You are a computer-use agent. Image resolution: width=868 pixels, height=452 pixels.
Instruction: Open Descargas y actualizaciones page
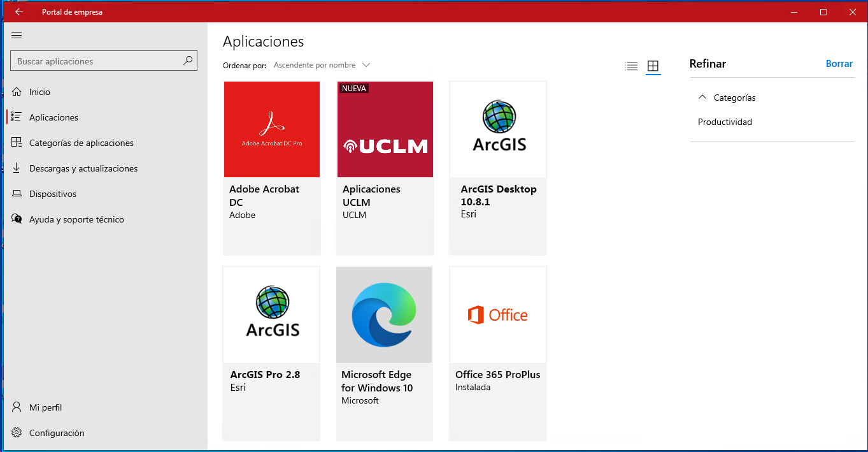83,168
